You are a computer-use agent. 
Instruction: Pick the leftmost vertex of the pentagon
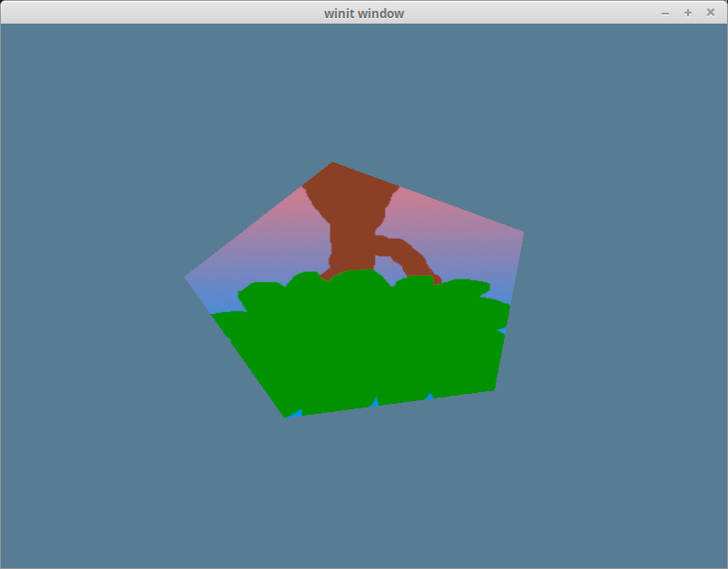[x=187, y=276]
